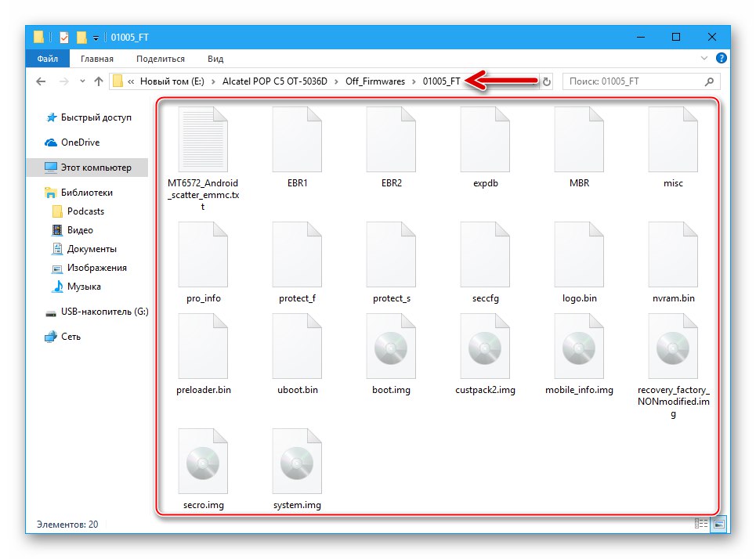This screenshot has width=756, height=559.
Task: Click the New folder icon in title bar
Action: click(81, 37)
